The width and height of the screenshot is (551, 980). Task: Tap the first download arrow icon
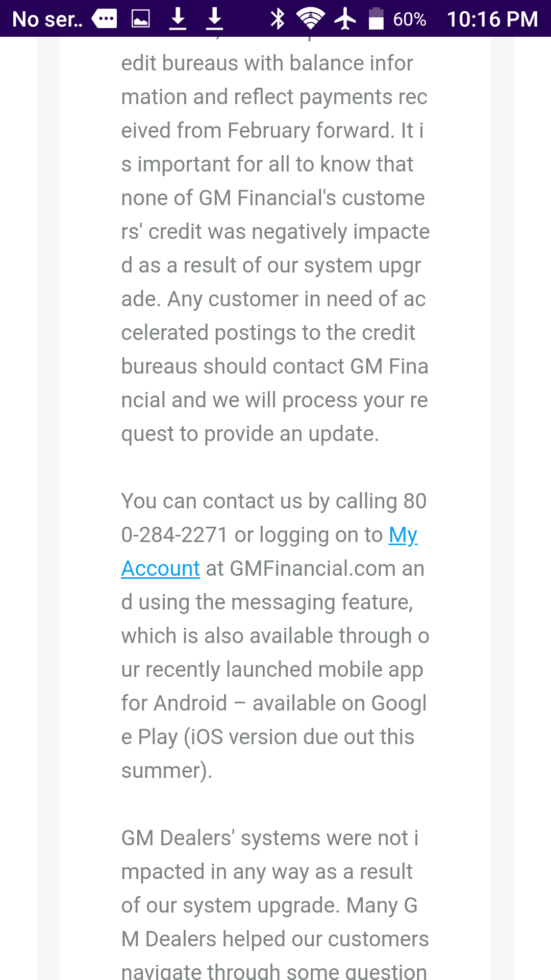(178, 19)
